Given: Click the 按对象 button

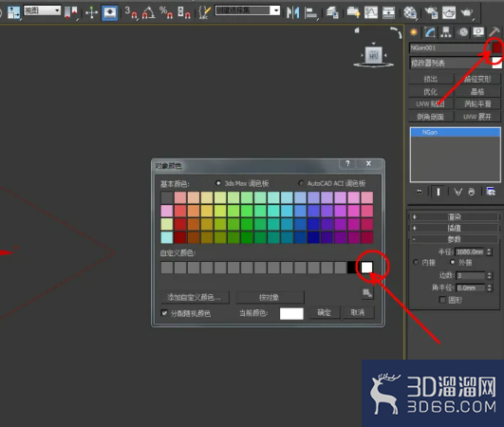Looking at the screenshot, I should click(x=270, y=297).
